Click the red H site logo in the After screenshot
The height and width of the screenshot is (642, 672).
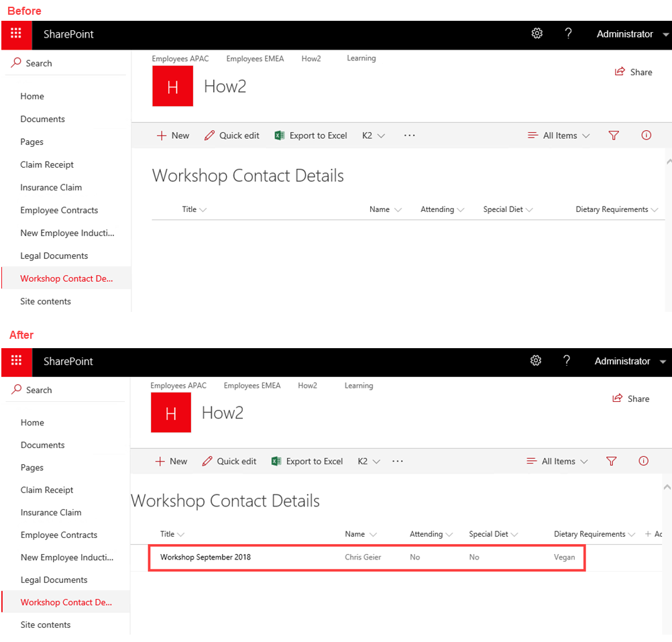point(171,413)
